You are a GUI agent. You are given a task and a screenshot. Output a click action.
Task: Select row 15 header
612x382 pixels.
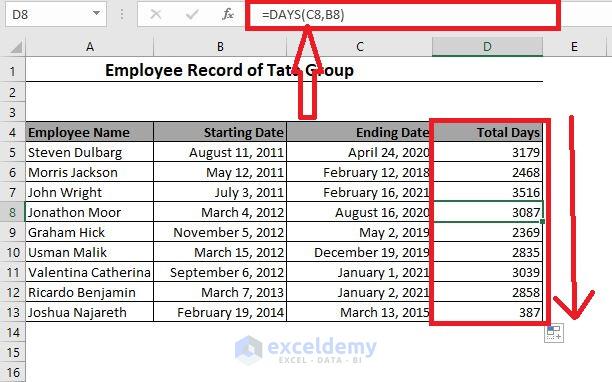12,352
